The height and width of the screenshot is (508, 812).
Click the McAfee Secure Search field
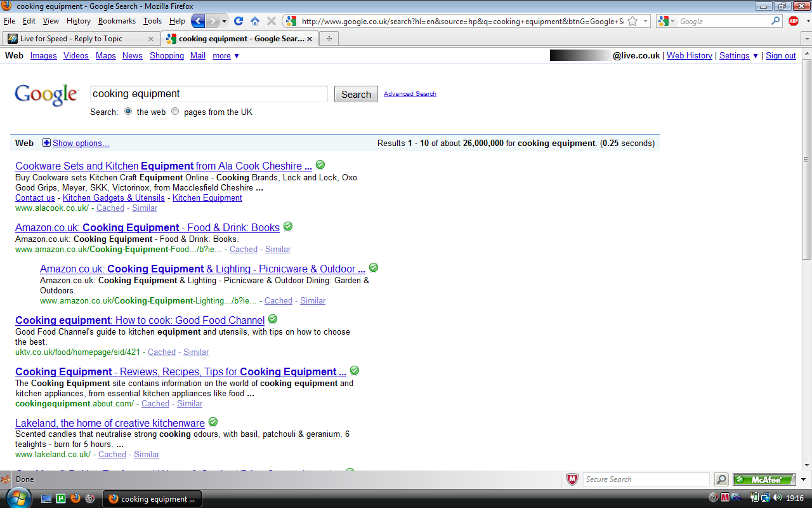tap(646, 479)
